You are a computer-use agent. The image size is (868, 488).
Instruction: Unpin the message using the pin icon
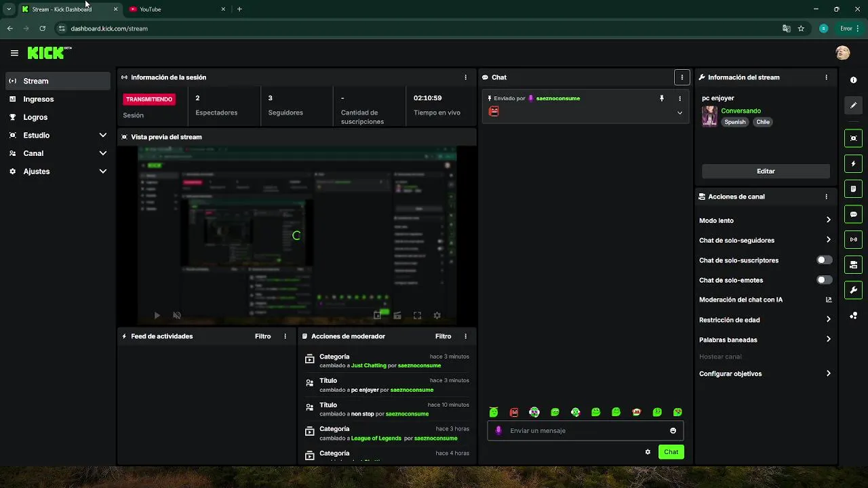(x=662, y=98)
